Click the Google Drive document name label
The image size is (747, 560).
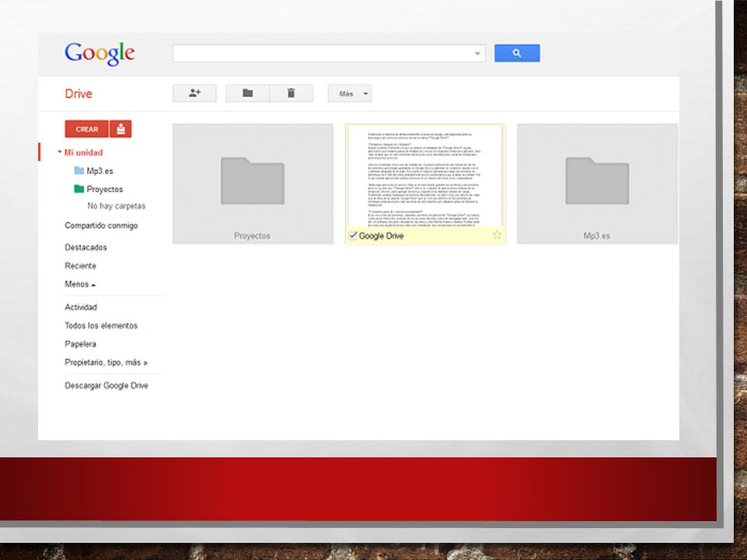381,236
